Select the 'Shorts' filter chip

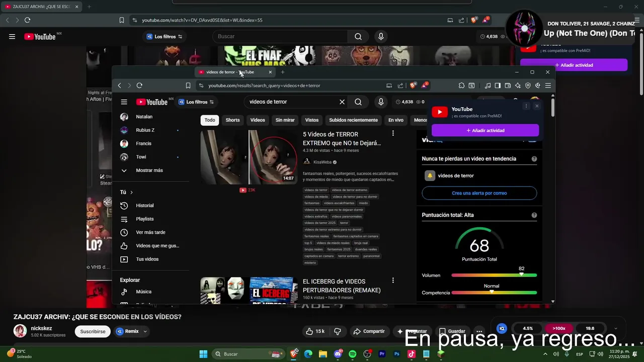point(232,120)
